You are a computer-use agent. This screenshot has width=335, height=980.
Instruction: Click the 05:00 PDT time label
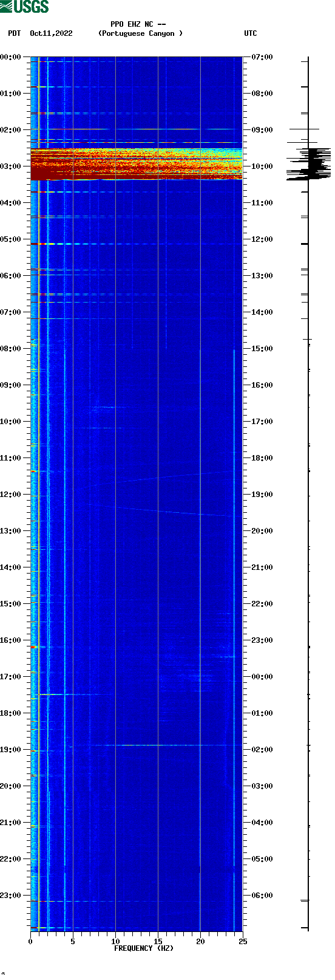[x=11, y=239]
